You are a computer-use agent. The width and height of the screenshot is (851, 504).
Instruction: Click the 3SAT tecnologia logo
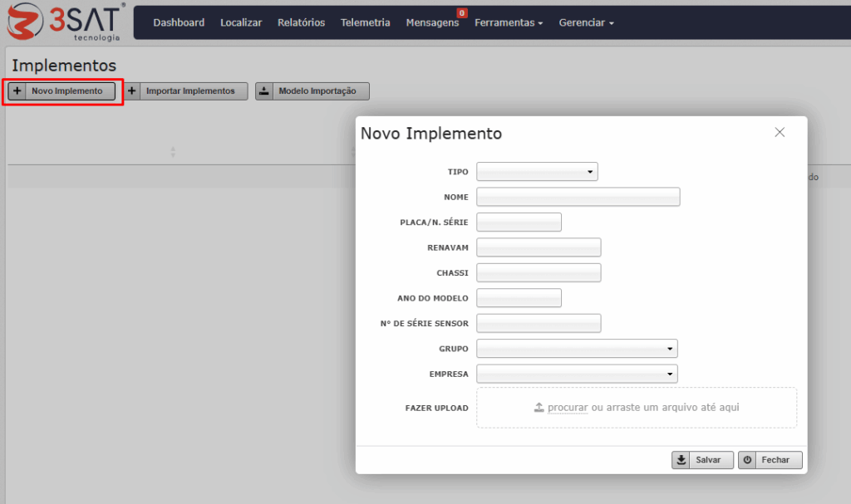pyautogui.click(x=65, y=22)
